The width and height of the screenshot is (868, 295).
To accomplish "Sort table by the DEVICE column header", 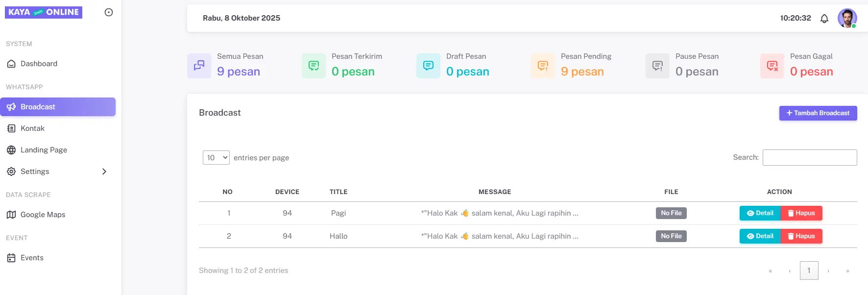I will pos(287,192).
